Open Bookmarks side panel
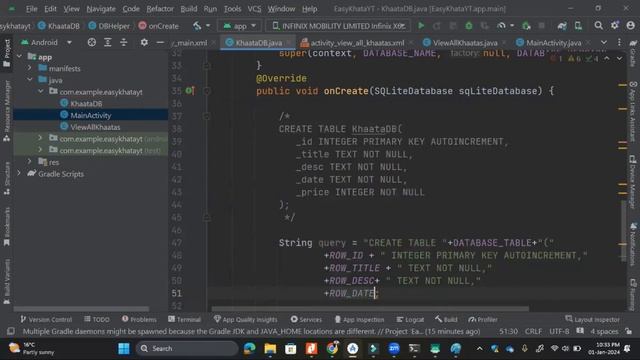Image resolution: width=640 pixels, height=360 pixels. [7, 227]
